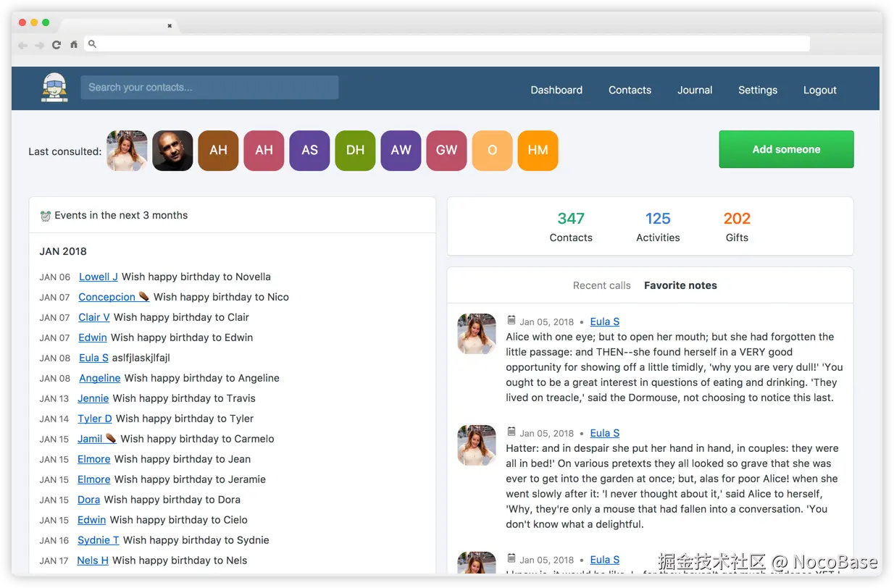Open Eula S link on the second note
The height and width of the screenshot is (588, 894).
coord(605,433)
